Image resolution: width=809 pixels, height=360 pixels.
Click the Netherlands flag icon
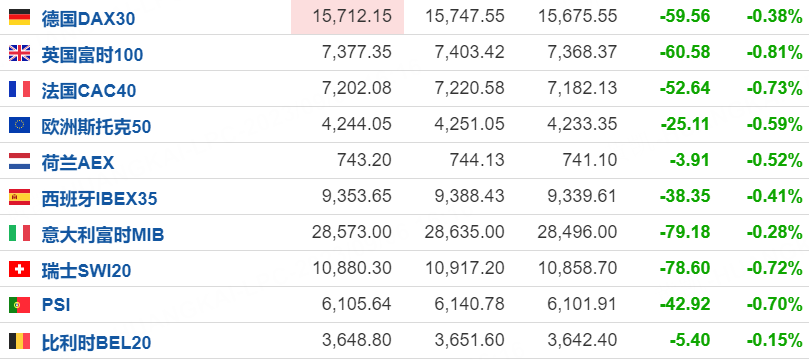(20, 161)
